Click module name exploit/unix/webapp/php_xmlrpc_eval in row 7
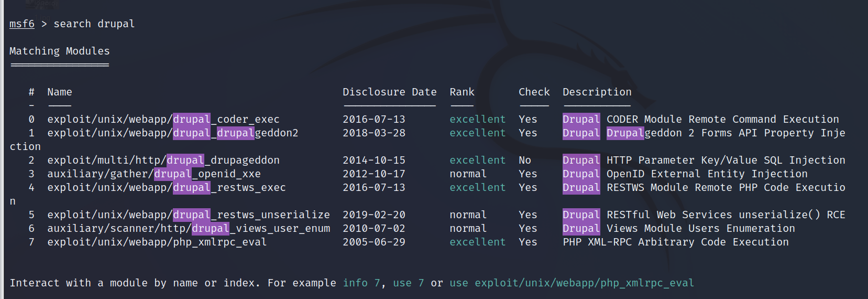 (157, 242)
